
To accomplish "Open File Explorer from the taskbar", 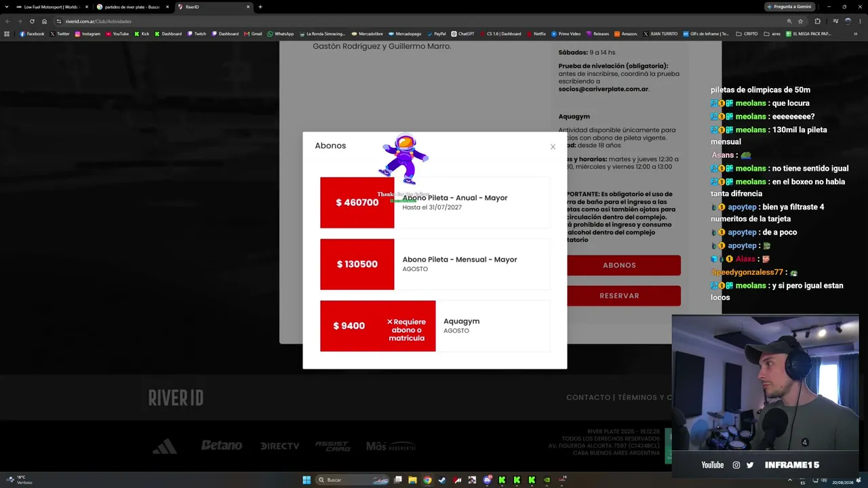I will coord(412,480).
